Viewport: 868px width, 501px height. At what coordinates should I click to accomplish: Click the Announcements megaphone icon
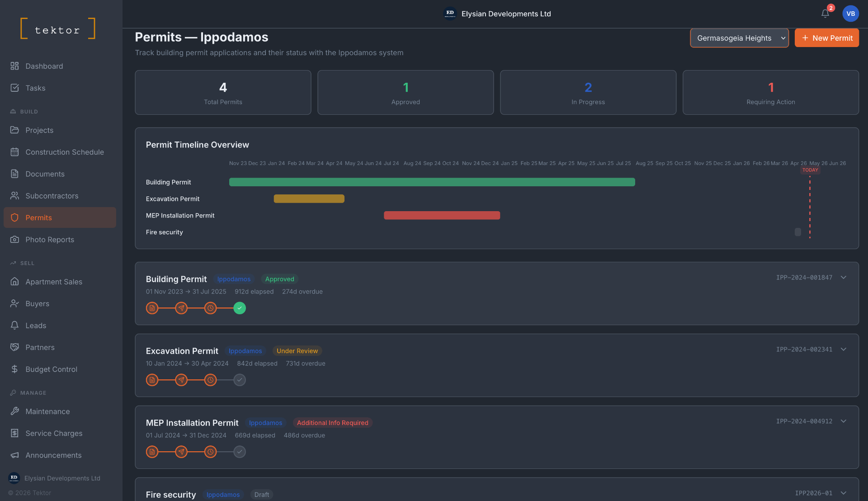(14, 455)
